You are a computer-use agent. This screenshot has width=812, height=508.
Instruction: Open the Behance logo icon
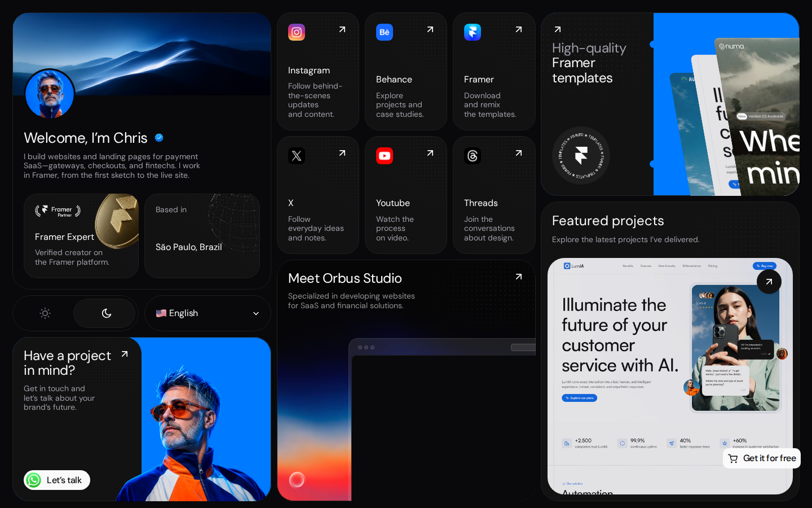(x=385, y=32)
